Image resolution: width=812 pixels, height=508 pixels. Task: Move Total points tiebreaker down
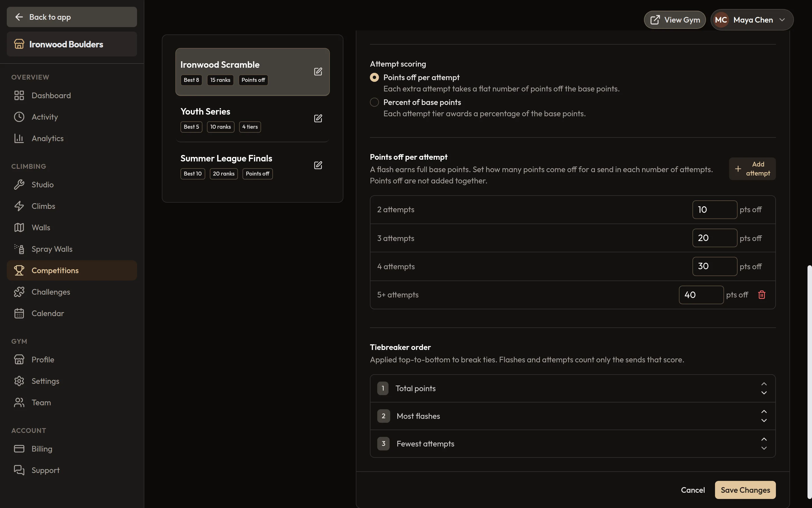pos(764,393)
